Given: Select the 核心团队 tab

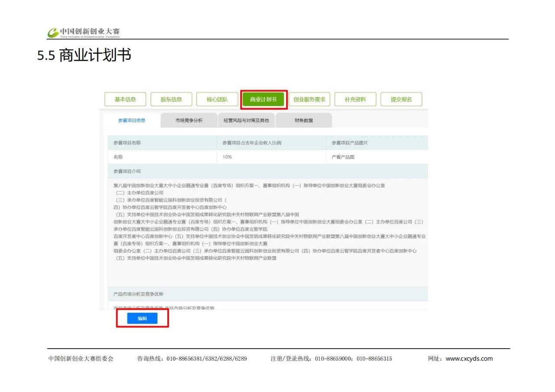Looking at the screenshot, I should tap(217, 99).
